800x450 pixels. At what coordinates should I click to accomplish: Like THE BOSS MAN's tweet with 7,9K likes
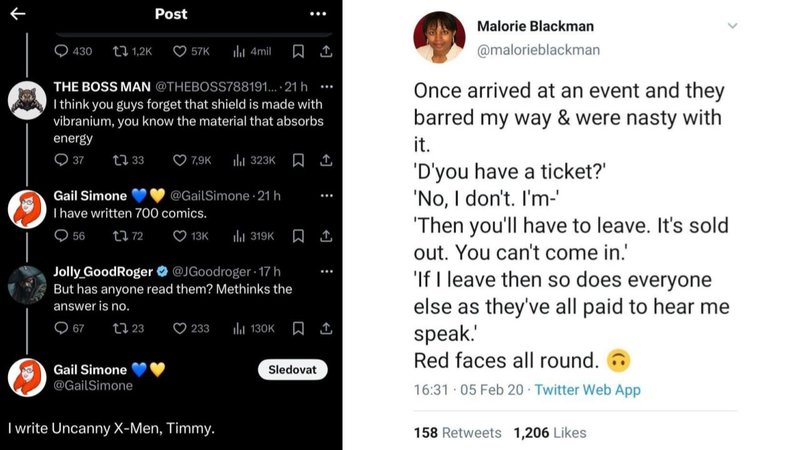click(x=180, y=160)
